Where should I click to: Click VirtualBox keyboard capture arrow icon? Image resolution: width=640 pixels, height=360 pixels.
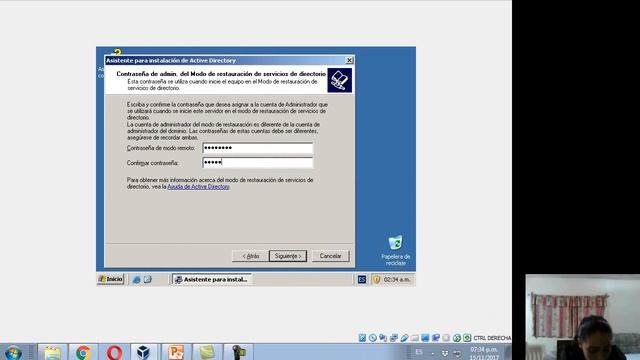pyautogui.click(x=467, y=338)
